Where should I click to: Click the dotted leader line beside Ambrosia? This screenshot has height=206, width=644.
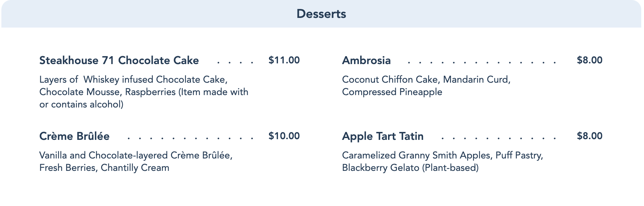point(482,63)
